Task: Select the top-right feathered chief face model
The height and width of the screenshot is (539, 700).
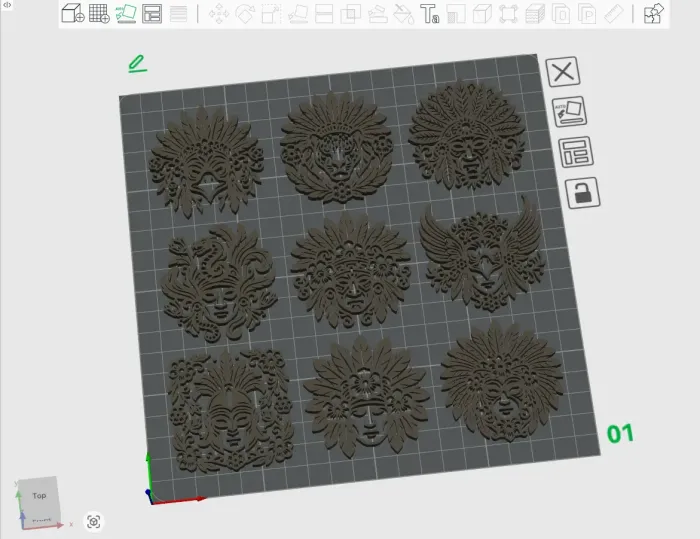Action: pos(467,135)
